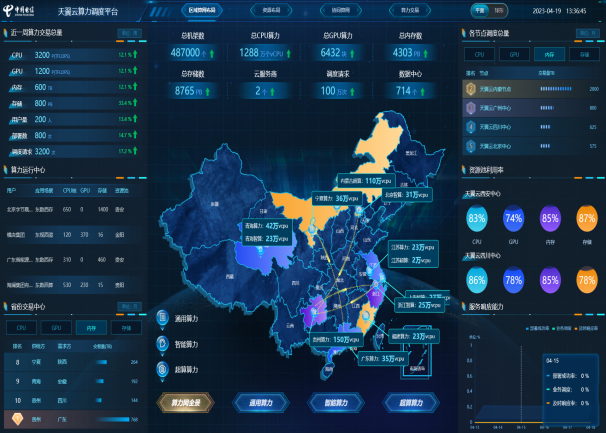
Task: Click the 110万vcpu Inner Mongolia map callout
Action: click(366, 181)
